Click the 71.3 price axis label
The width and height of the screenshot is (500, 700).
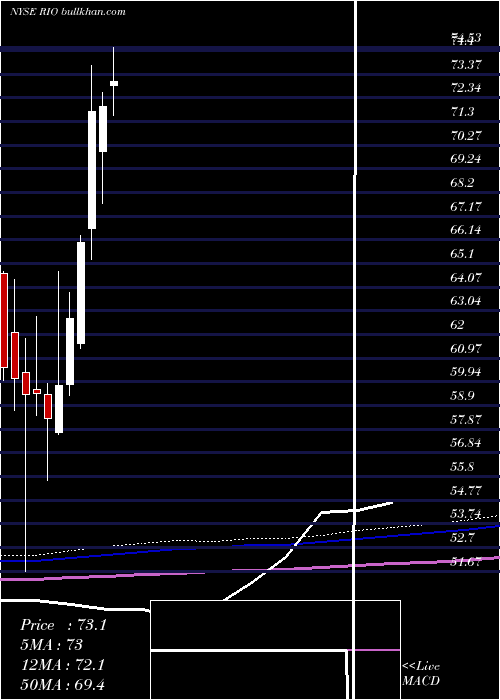coord(462,112)
